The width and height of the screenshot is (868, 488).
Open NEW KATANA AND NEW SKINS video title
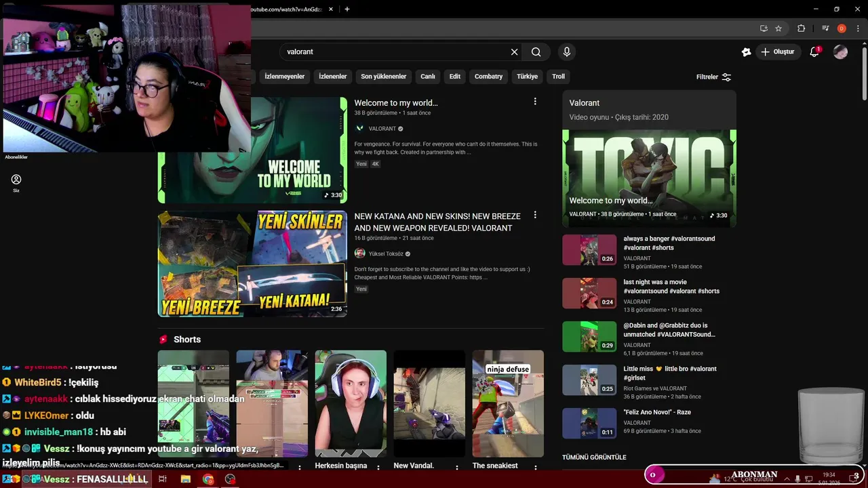pyautogui.click(x=437, y=222)
